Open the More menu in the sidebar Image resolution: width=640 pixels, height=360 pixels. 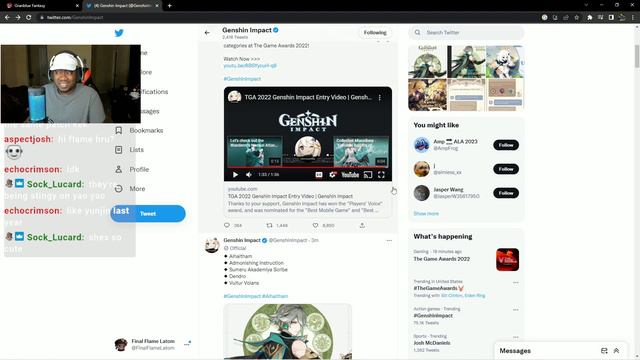(x=137, y=189)
